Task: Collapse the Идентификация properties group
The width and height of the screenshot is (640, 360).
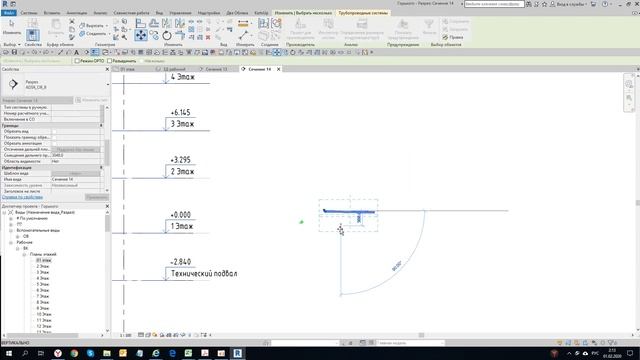Action: 101,167
